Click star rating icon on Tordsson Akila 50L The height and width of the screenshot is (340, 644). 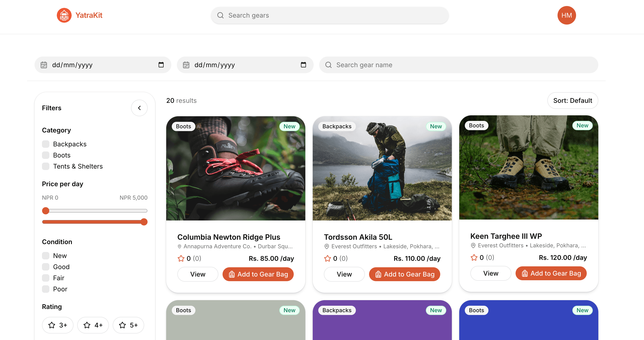click(x=327, y=258)
